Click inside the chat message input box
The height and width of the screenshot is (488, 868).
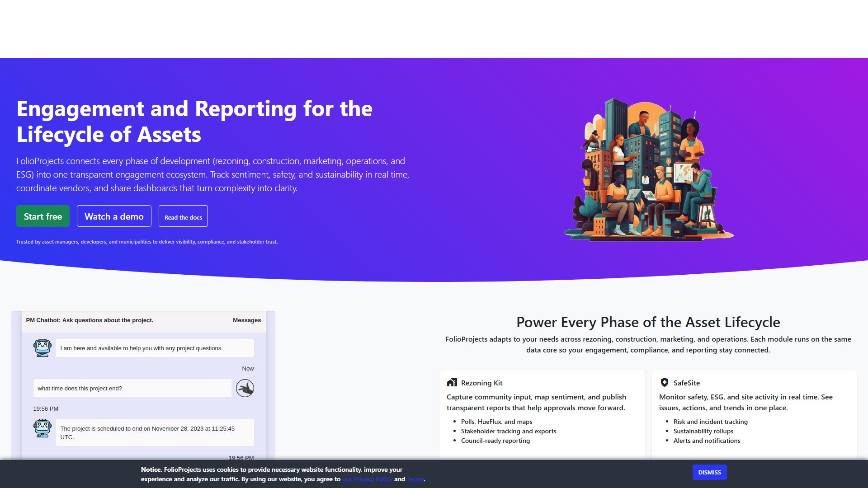coord(132,388)
